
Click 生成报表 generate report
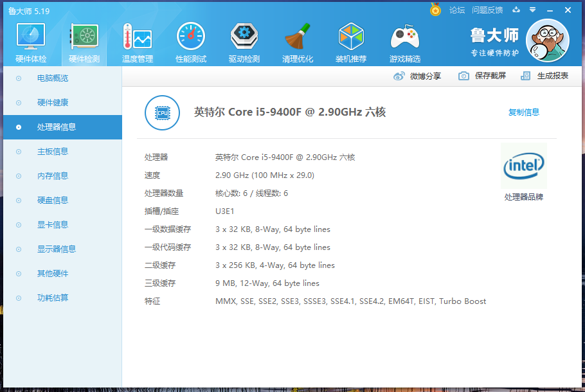[553, 76]
